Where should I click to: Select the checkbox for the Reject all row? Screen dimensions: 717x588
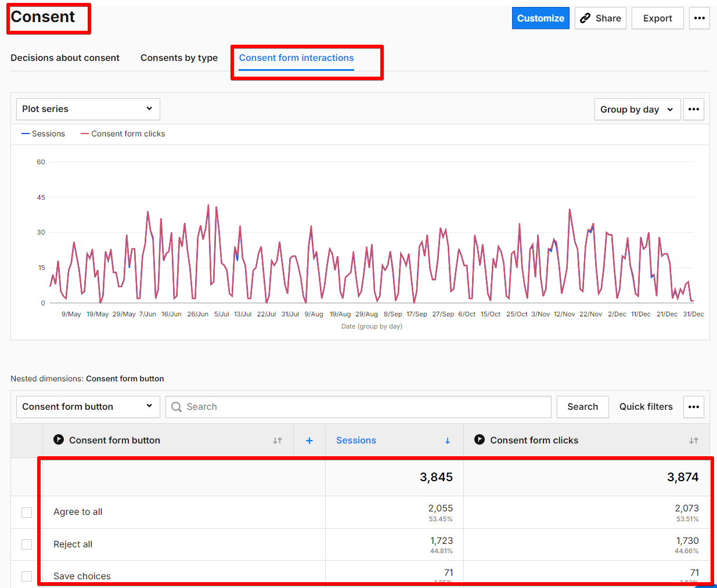27,544
